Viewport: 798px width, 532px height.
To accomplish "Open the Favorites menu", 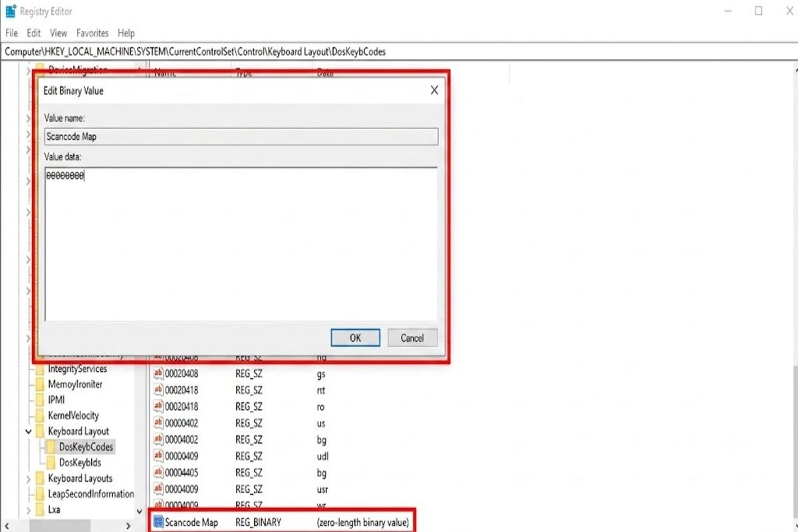I will coord(92,33).
